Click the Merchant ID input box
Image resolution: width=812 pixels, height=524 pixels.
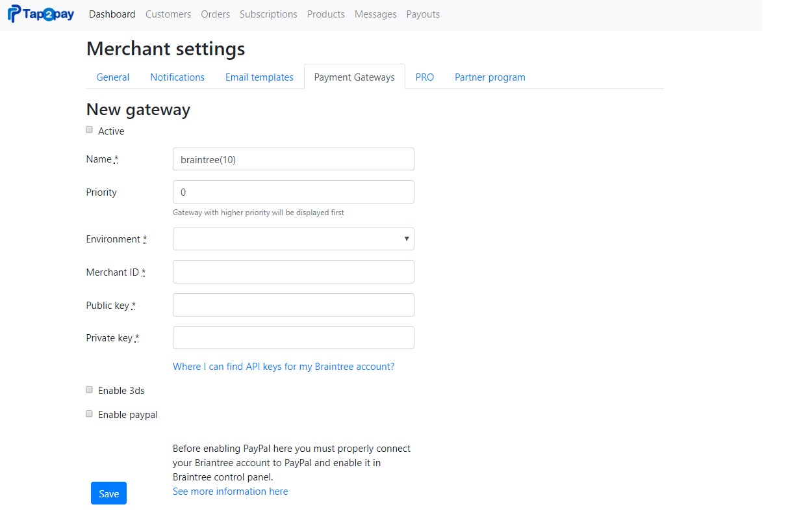[x=294, y=272]
